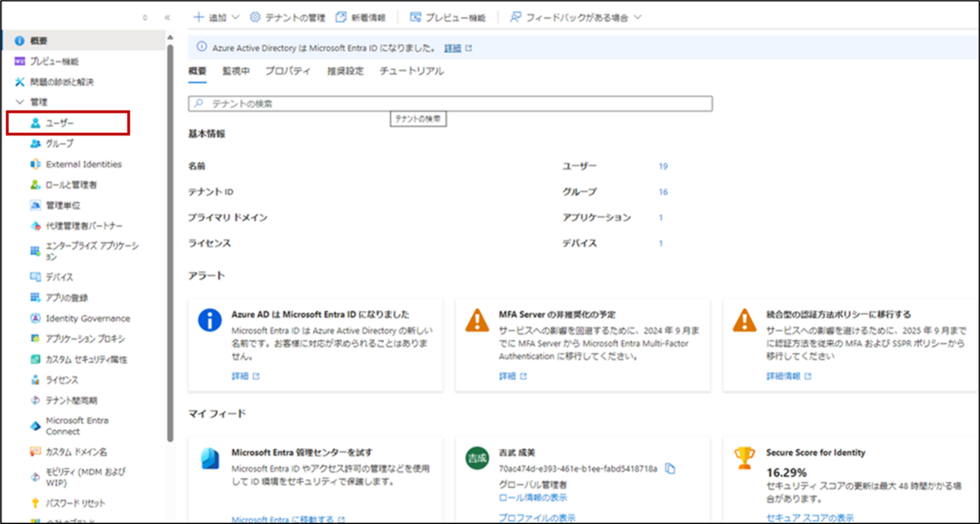Screen dimensions: 980x524
Task: Click the グループ count 16
Action: [x=663, y=192]
